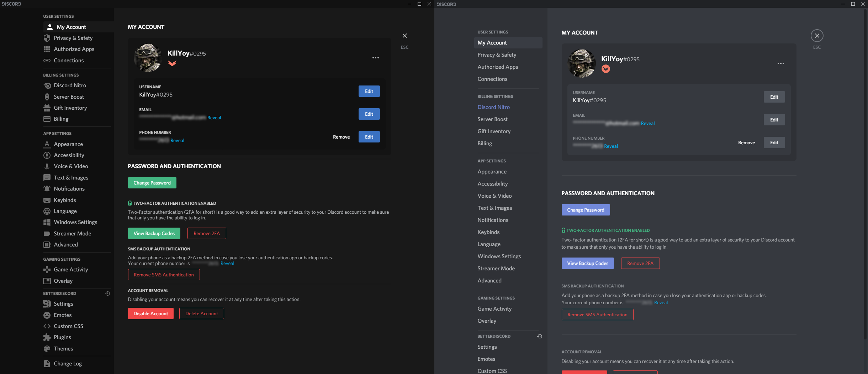Click Appearance letter icon in left window
This screenshot has width=868, height=374.
[47, 144]
